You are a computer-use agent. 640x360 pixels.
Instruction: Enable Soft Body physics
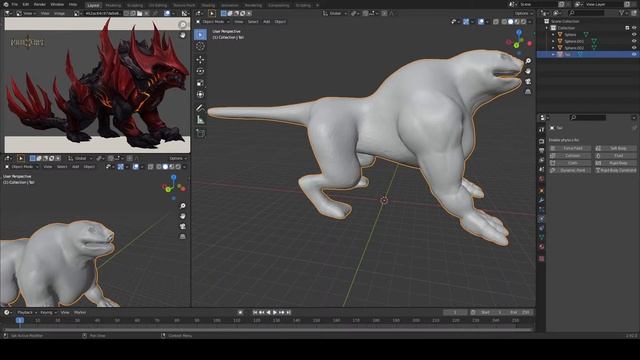(x=616, y=149)
